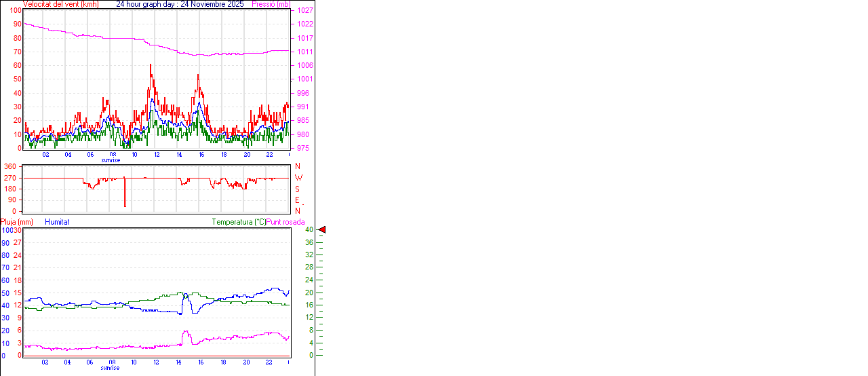The width and height of the screenshot is (868, 376).
Task: Click the sharp downward spike in wind direction
Action: (x=125, y=204)
